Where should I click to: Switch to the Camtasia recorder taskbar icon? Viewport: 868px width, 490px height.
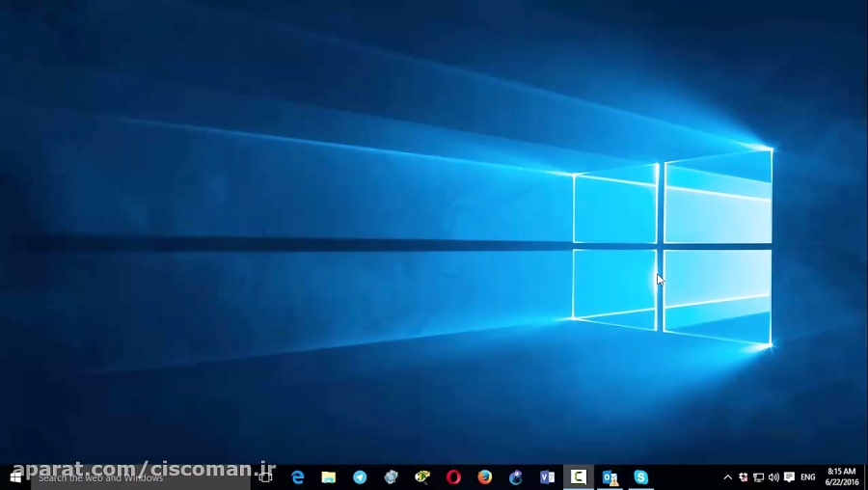(579, 476)
